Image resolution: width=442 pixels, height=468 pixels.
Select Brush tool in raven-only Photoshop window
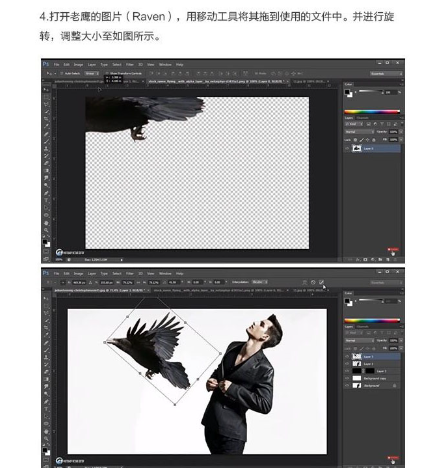point(46,141)
